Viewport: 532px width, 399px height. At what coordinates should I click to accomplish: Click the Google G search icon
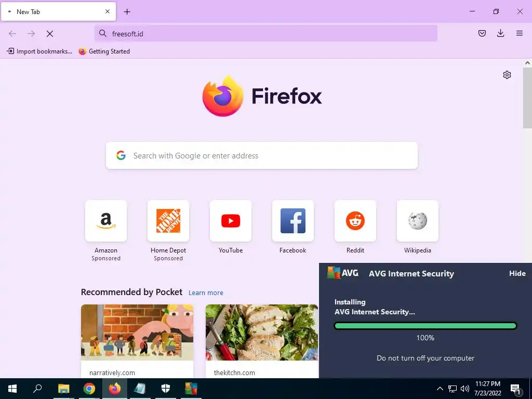121,156
